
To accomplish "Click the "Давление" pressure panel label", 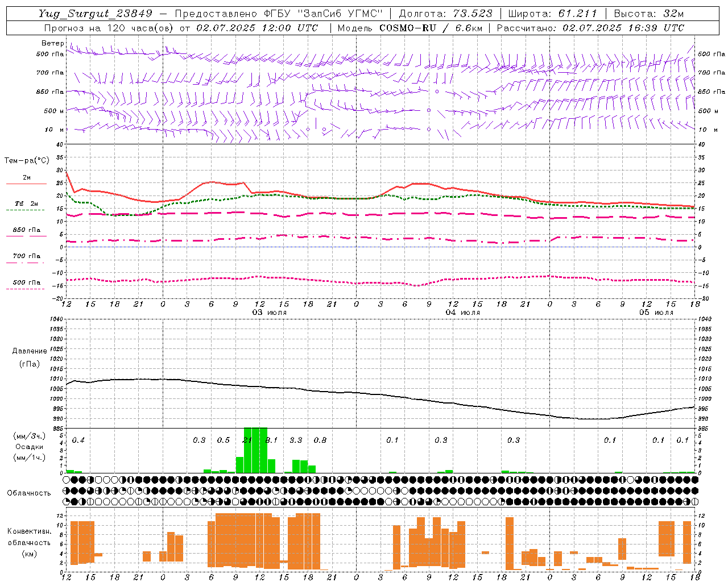I will [30, 351].
